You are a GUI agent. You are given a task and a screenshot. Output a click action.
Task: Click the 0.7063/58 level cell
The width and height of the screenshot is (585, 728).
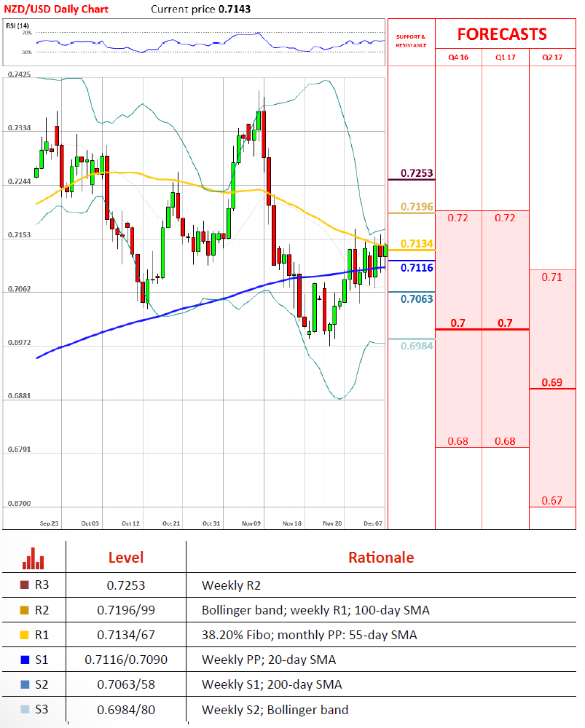126,685
